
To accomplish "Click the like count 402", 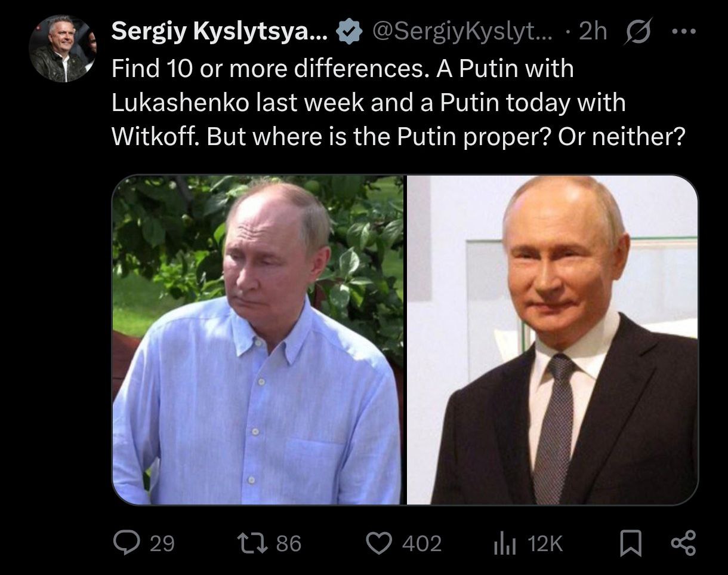I will [421, 543].
